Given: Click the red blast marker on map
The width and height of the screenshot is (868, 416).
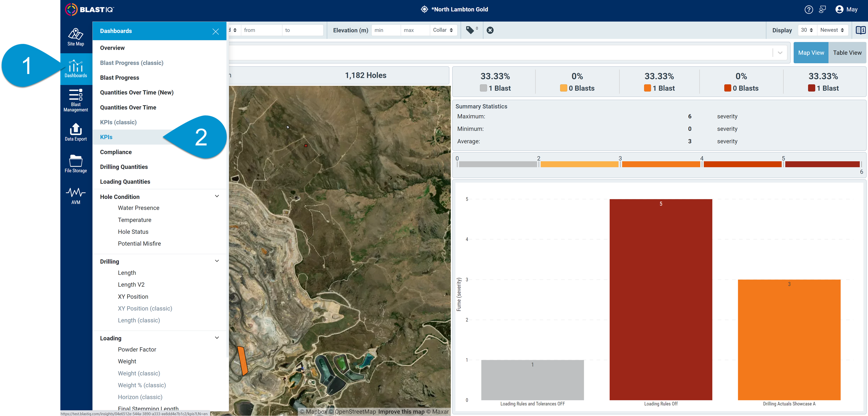Looking at the screenshot, I should (x=306, y=146).
